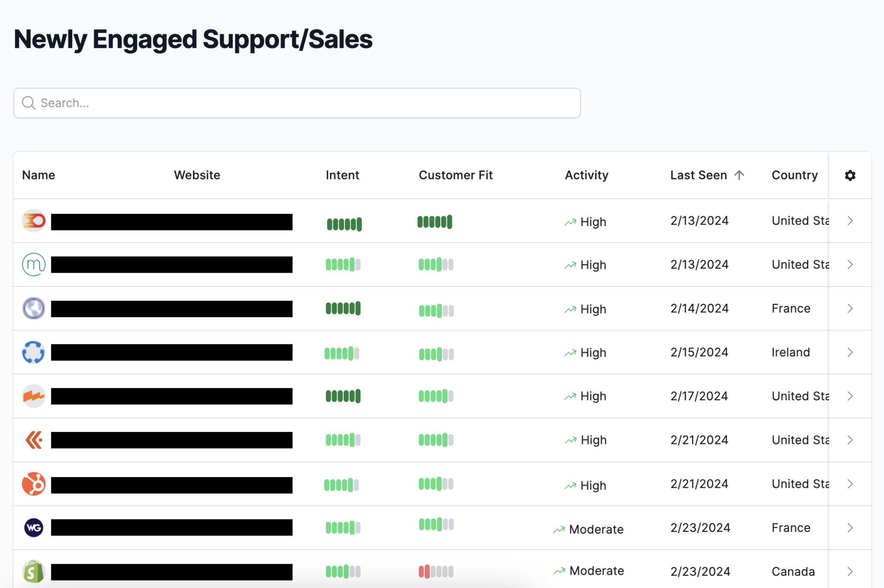Click the Shopify logo in the bottom row

(x=34, y=572)
